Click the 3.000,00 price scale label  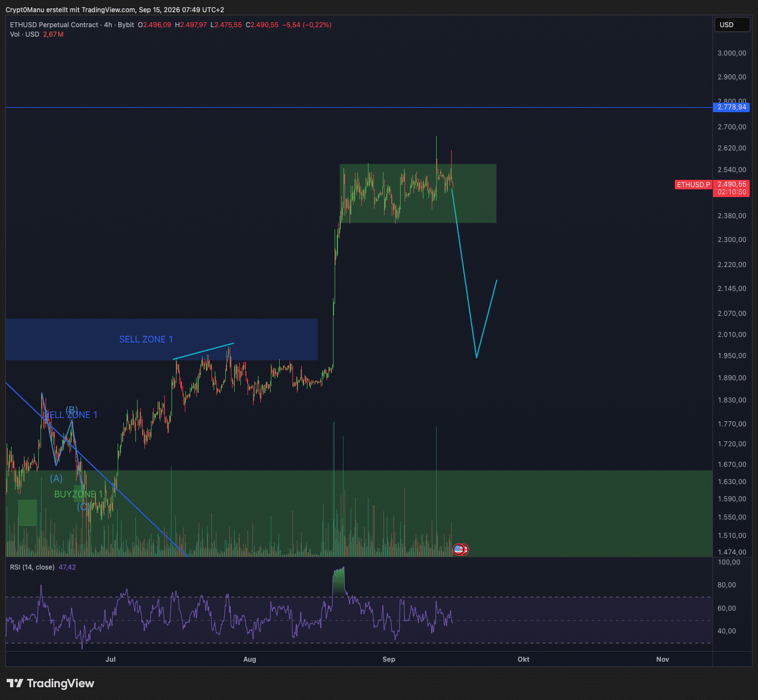pyautogui.click(x=731, y=53)
